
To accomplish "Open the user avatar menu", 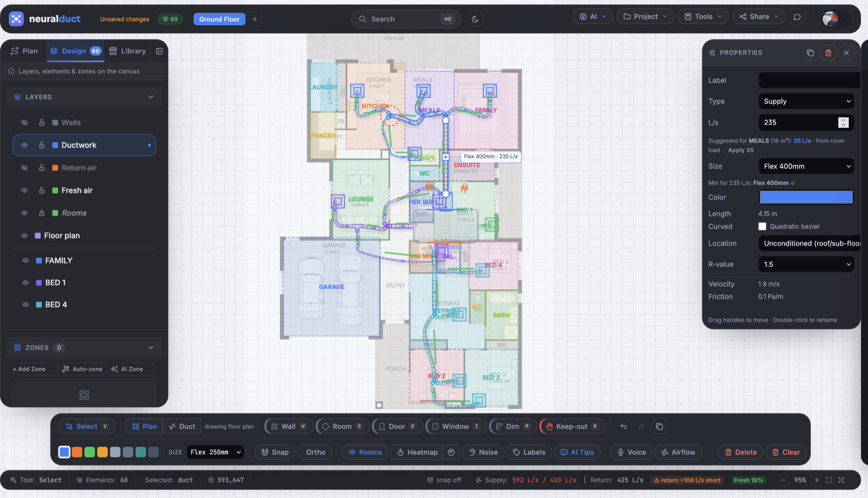I will click(836, 19).
